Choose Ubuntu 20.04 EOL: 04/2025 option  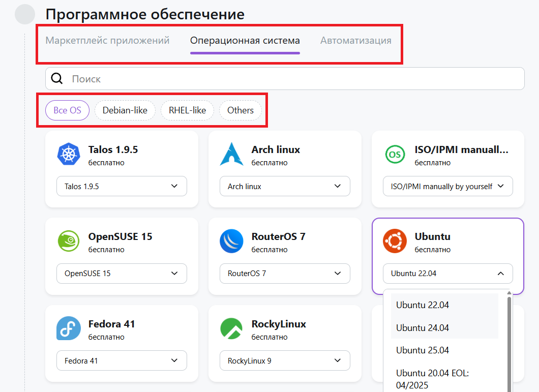click(444, 379)
